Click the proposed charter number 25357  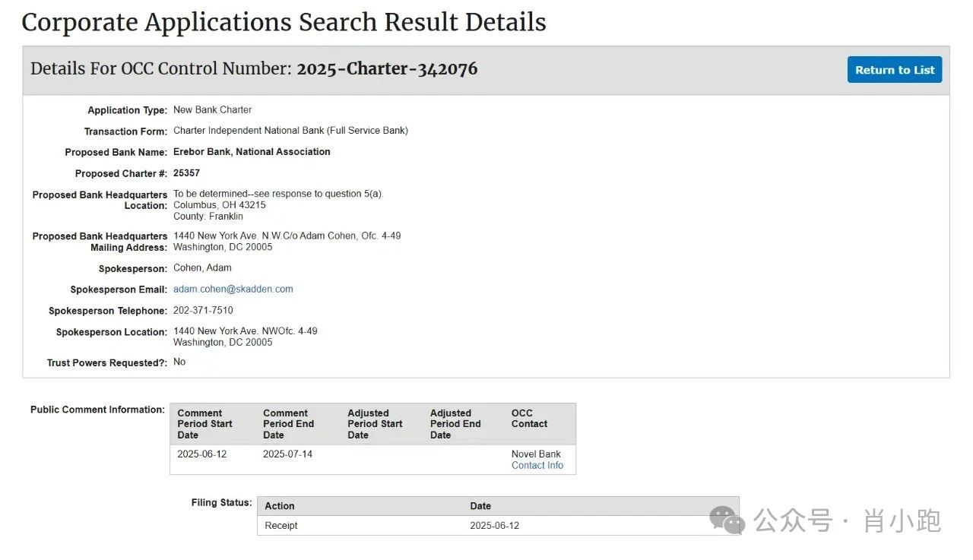tap(186, 173)
